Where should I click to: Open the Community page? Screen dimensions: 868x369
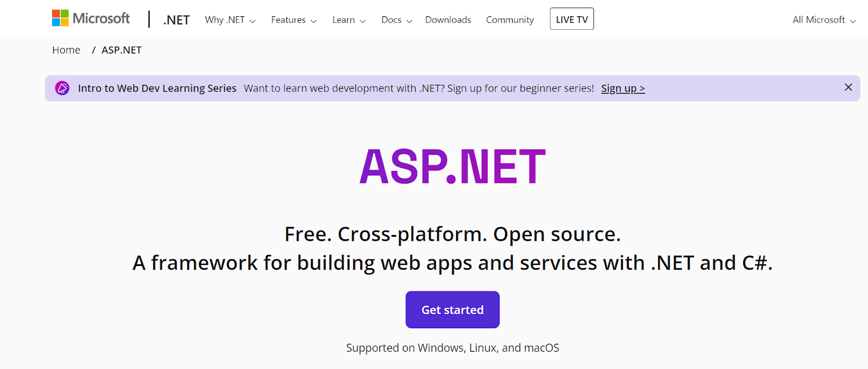[510, 20]
